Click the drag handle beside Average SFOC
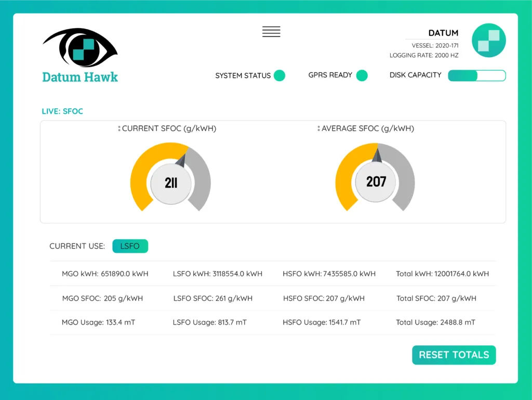This screenshot has height=400, width=532. tap(318, 128)
